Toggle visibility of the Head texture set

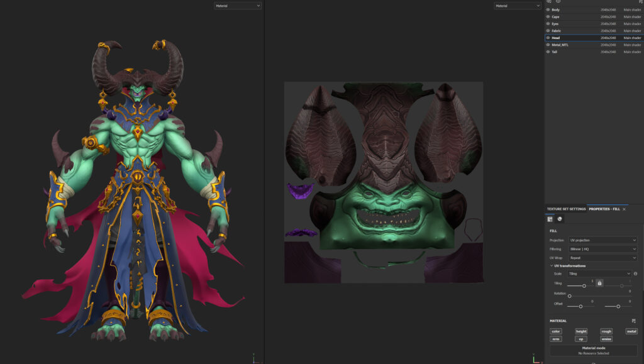tap(548, 38)
